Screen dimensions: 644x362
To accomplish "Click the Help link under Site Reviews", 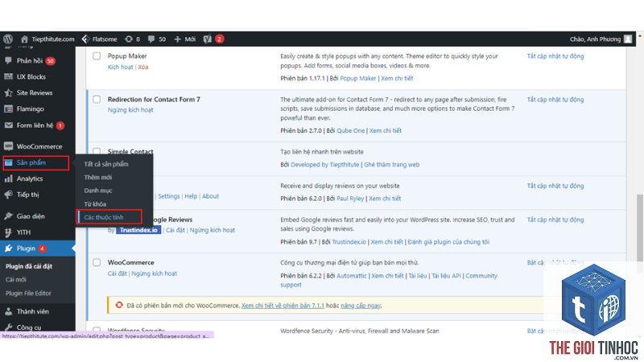I will click(191, 196).
